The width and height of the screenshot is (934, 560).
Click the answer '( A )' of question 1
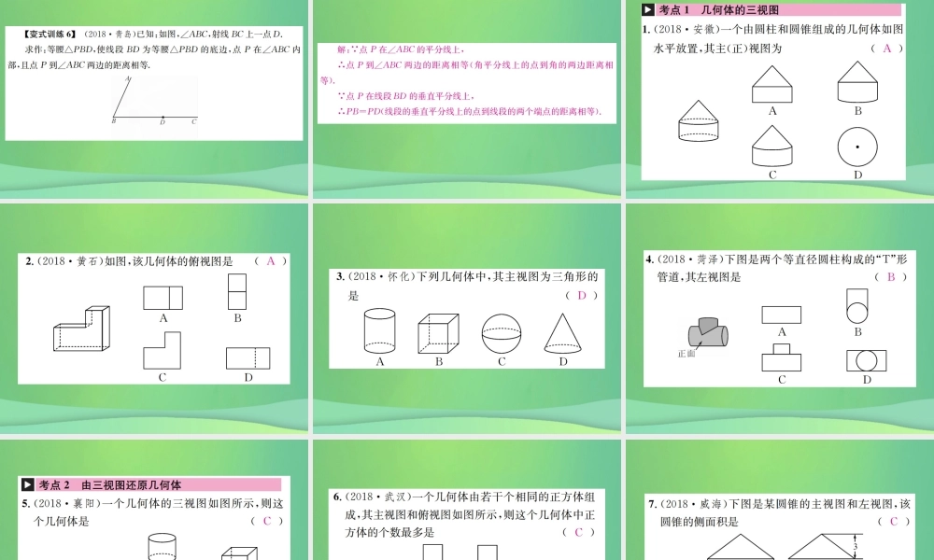pyautogui.click(x=887, y=49)
